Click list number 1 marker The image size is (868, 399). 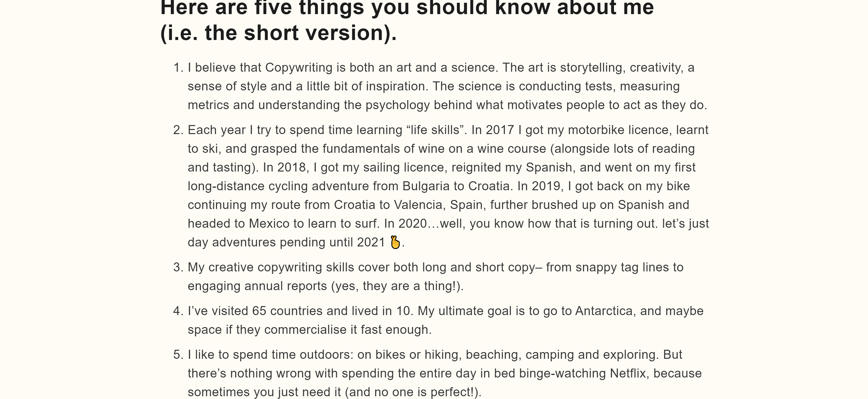coord(178,68)
